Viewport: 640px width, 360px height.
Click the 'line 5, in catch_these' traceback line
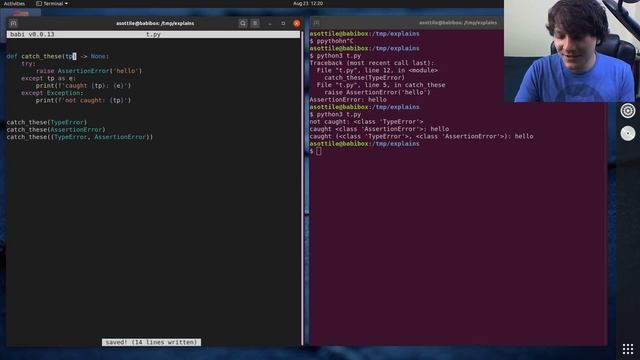point(381,85)
